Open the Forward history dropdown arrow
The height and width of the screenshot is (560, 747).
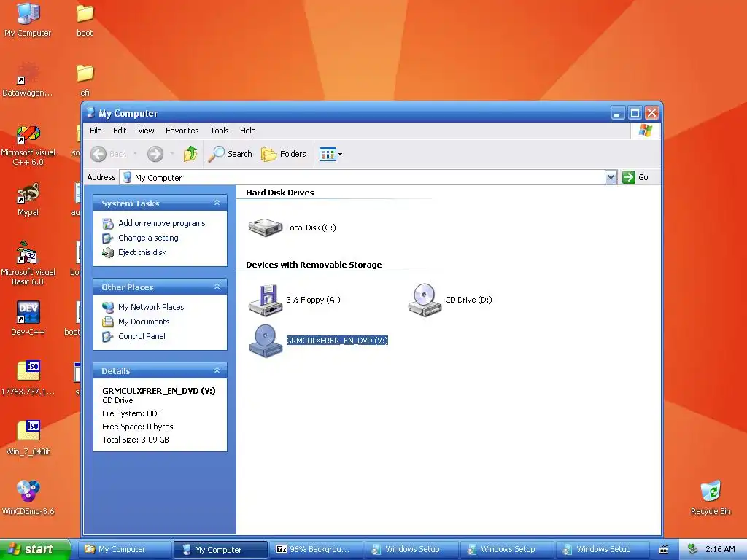click(x=172, y=154)
